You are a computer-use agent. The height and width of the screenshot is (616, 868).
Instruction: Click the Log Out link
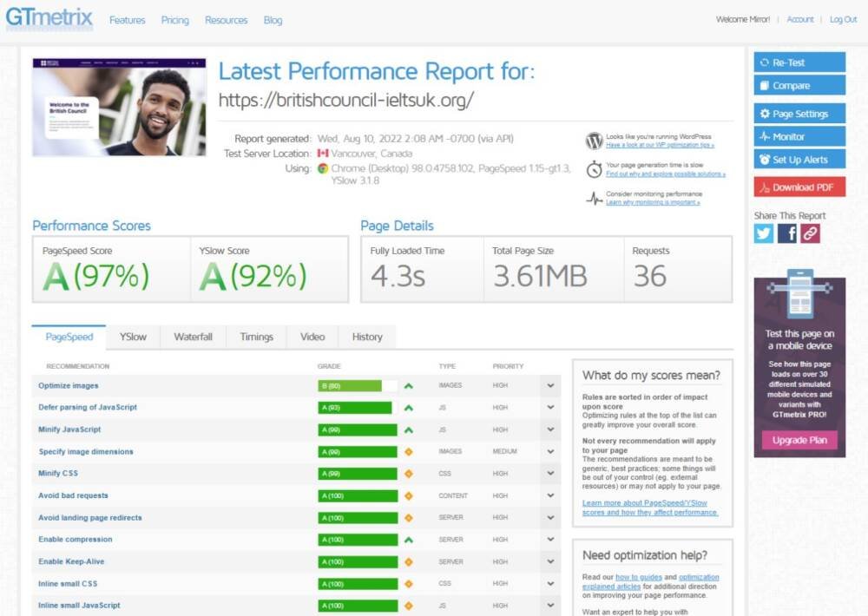click(x=843, y=20)
